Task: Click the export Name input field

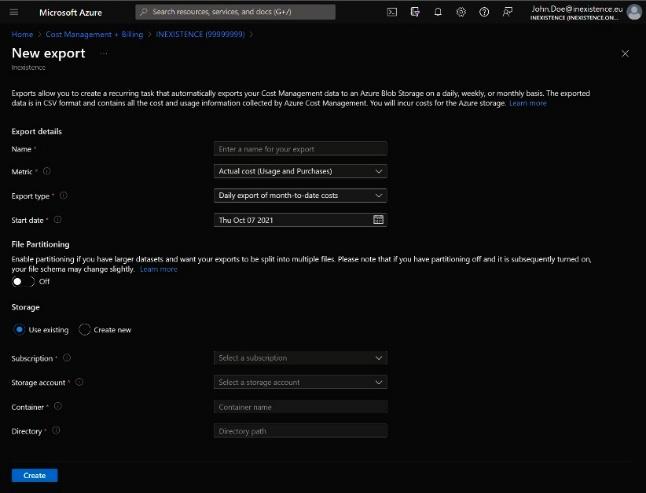Action: coord(300,149)
